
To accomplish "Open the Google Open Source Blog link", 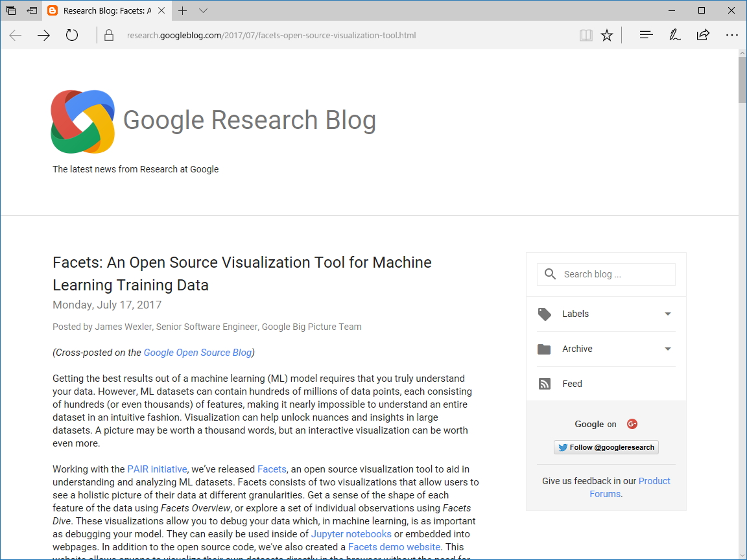I will click(197, 353).
